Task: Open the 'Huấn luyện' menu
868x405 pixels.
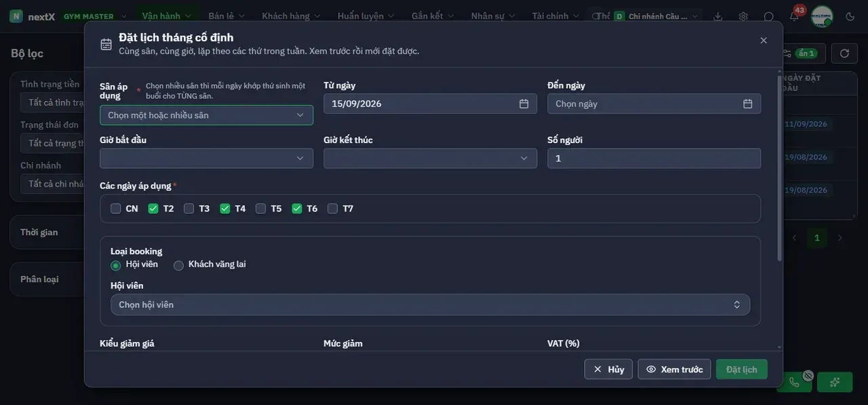Action: (366, 16)
